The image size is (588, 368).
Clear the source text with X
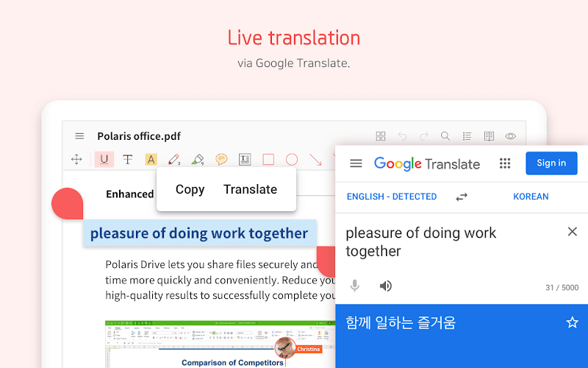573,231
